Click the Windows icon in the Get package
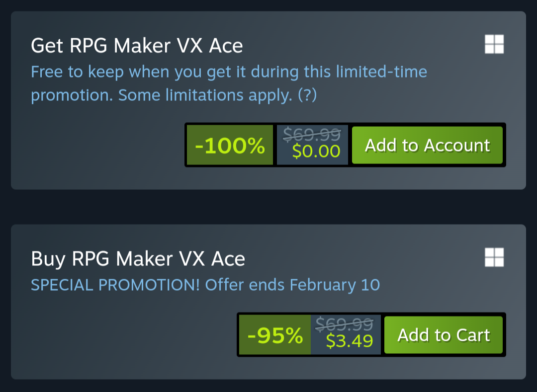 pos(494,44)
